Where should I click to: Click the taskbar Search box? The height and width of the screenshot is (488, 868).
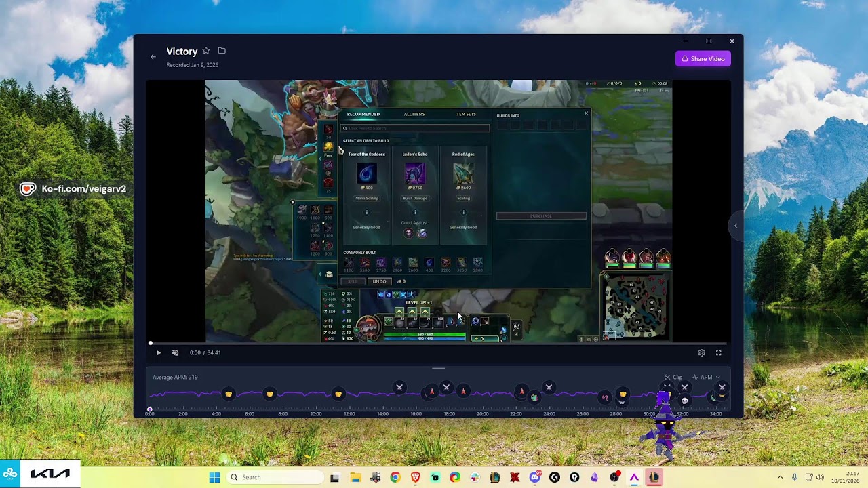click(275, 477)
